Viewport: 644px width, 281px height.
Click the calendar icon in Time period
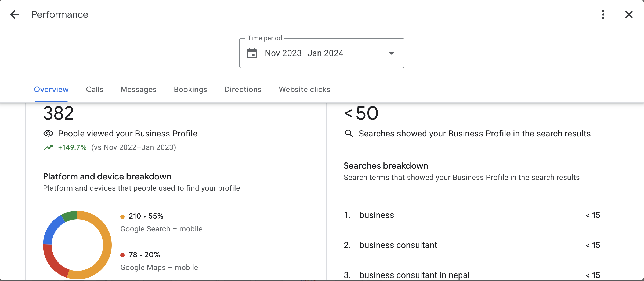(x=252, y=53)
